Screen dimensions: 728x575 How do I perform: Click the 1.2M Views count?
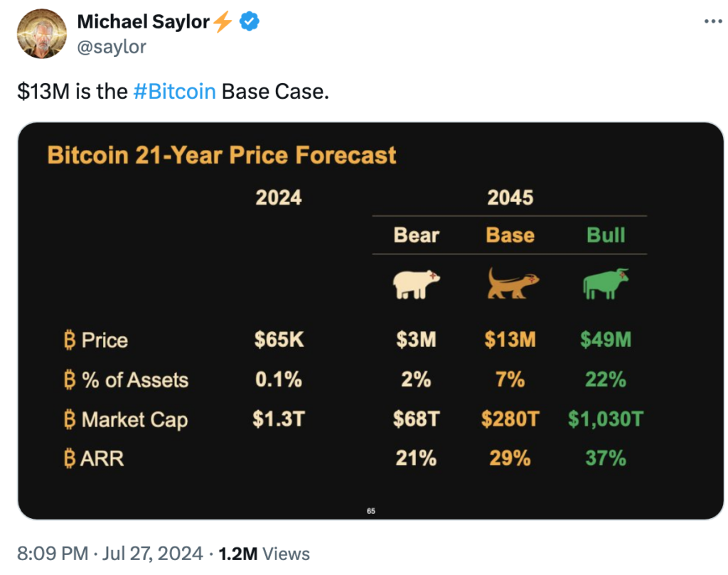[x=264, y=554]
